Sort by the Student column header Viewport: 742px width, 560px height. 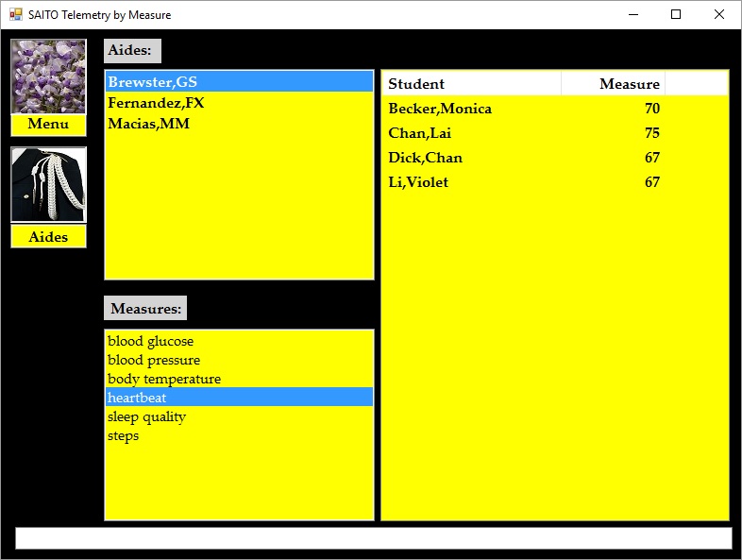tap(472, 84)
